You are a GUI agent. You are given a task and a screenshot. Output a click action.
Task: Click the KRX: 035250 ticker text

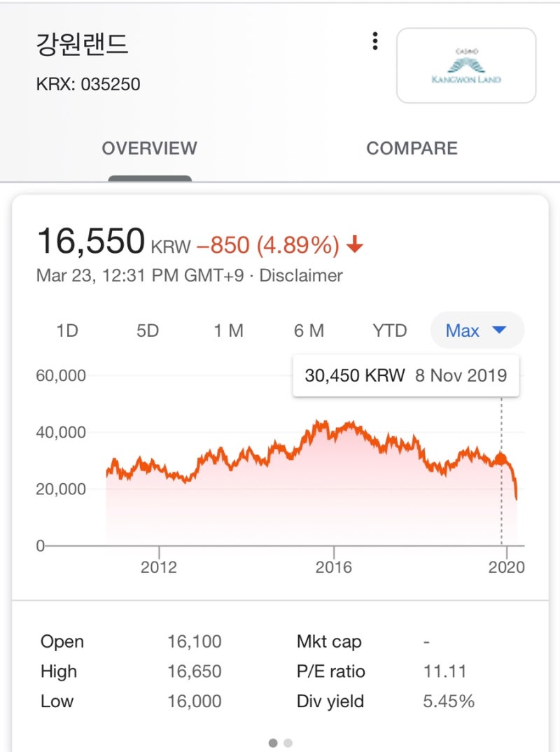88,85
